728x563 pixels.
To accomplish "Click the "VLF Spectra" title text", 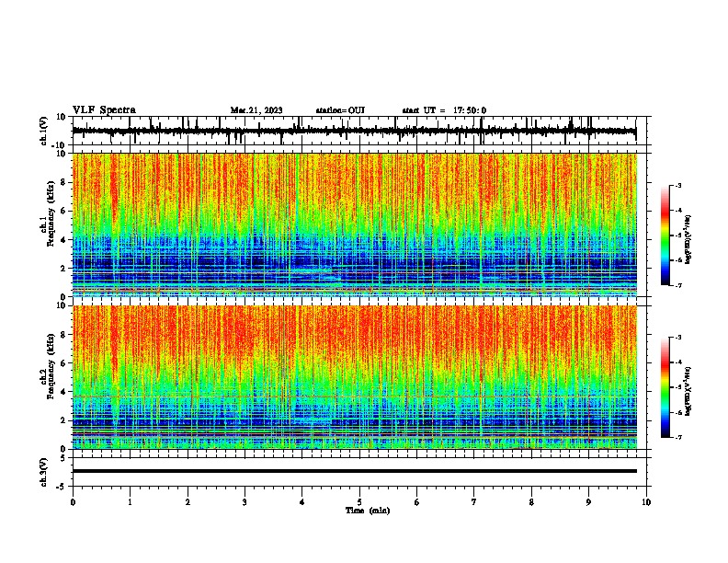I will coord(104,110).
